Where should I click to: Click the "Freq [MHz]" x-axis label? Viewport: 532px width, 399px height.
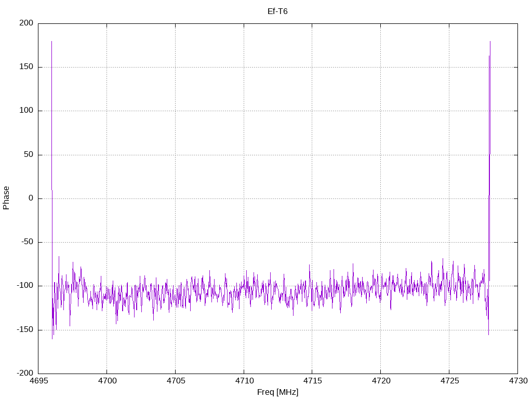[x=277, y=392]
